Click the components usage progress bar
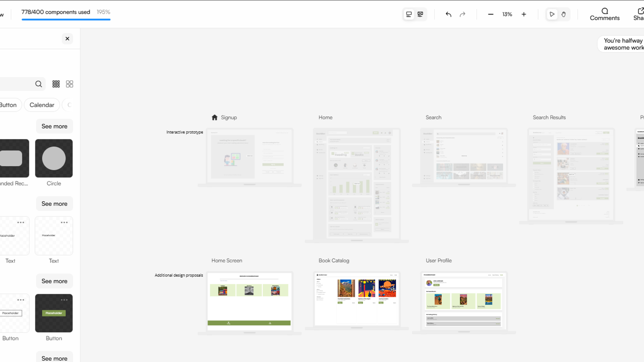 (x=66, y=19)
